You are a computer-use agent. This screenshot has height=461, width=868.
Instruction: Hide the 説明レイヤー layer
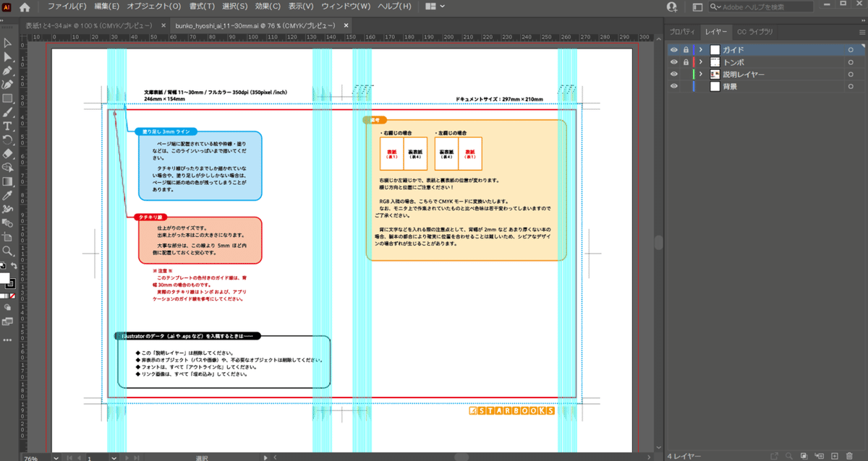point(674,74)
